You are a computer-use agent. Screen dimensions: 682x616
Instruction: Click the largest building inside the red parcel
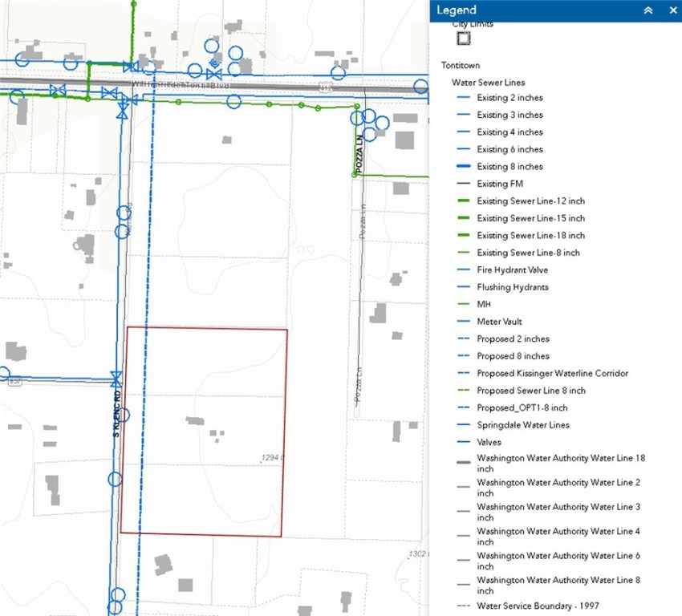194,420
